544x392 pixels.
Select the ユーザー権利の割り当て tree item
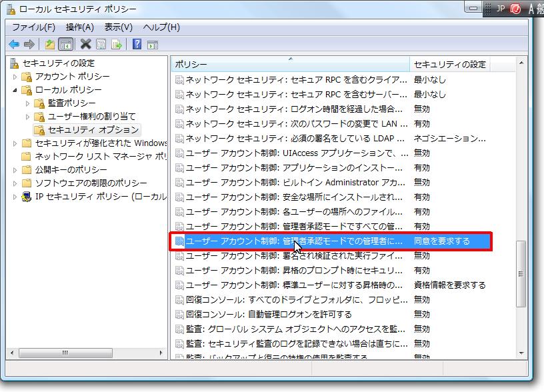coord(91,117)
